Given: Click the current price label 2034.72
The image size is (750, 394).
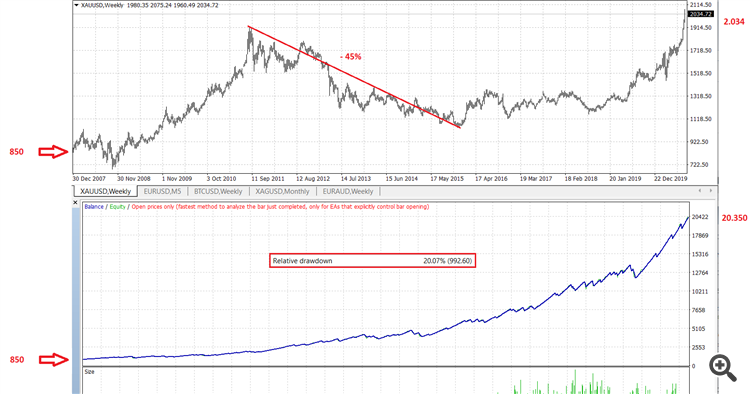Looking at the screenshot, I should [x=701, y=14].
